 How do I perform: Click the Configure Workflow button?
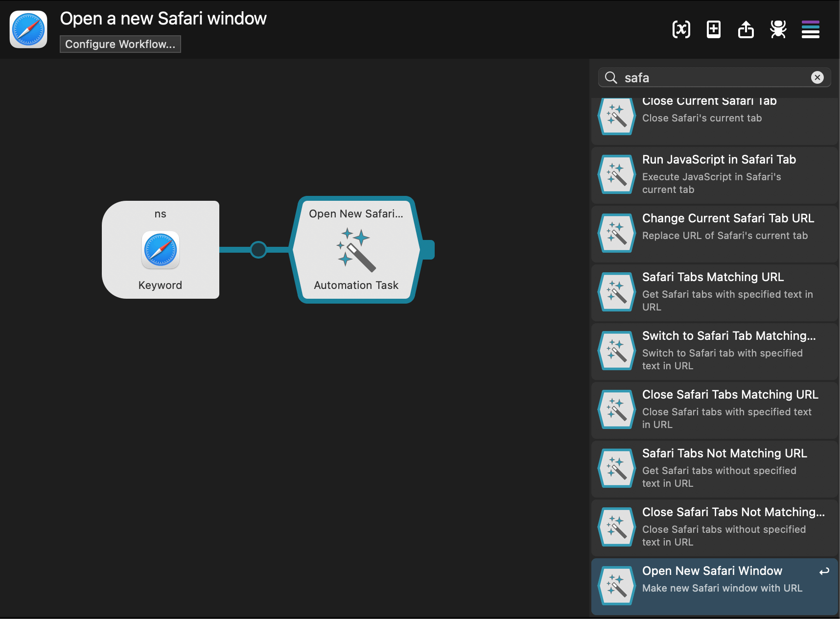coord(120,44)
